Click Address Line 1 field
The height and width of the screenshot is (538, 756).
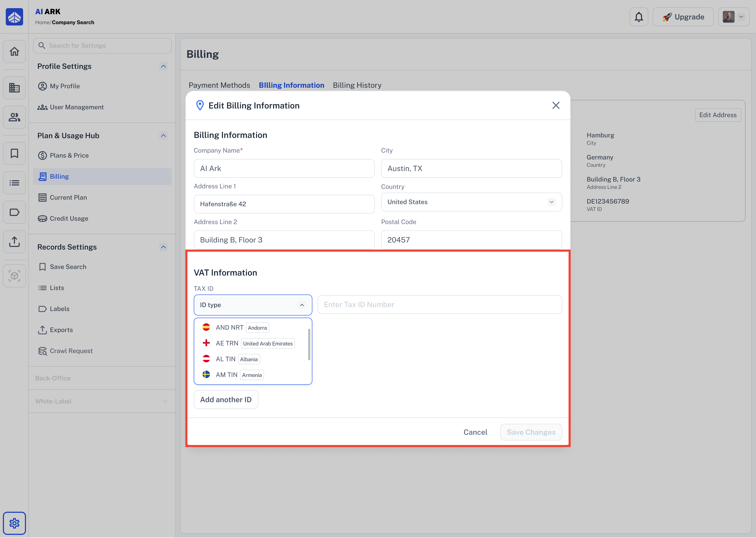284,204
